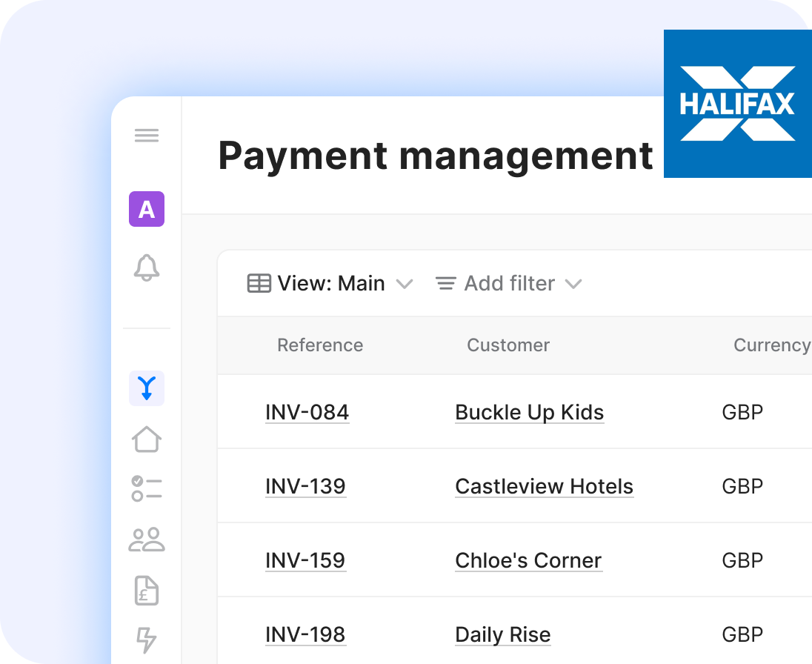Open the Chloe's Corner customer link
This screenshot has width=812, height=664.
528,560
